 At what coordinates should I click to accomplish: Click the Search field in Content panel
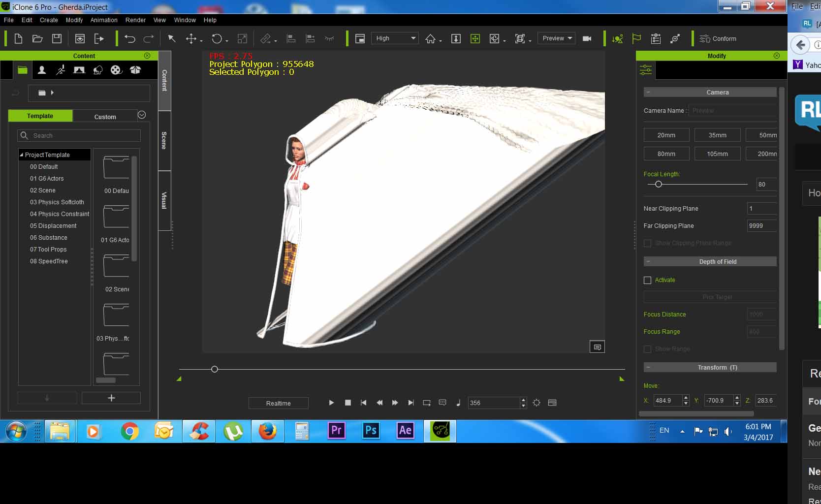pos(79,136)
